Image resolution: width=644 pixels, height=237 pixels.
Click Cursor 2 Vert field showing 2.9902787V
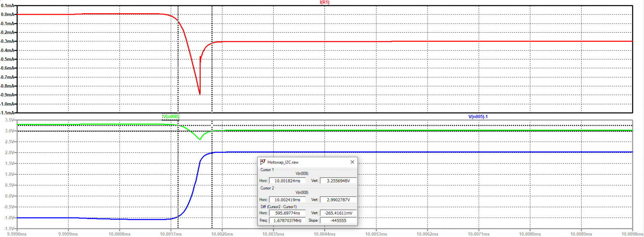pyautogui.click(x=338, y=200)
